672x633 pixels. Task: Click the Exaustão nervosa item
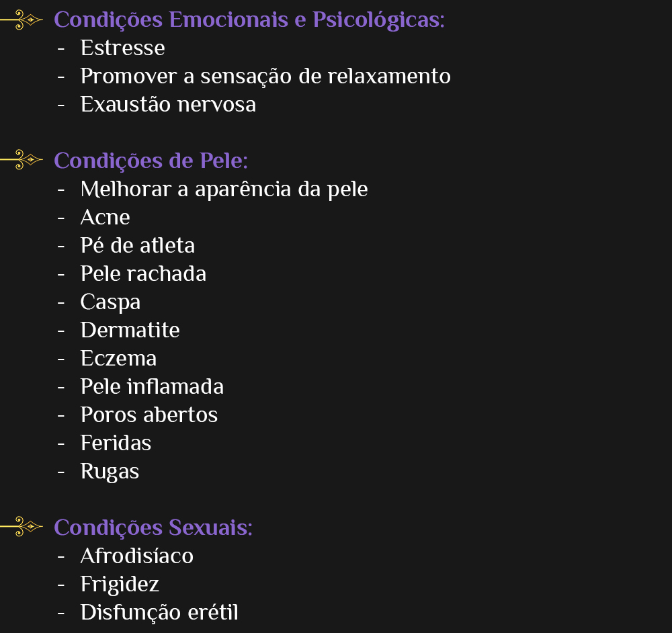pyautogui.click(x=168, y=105)
